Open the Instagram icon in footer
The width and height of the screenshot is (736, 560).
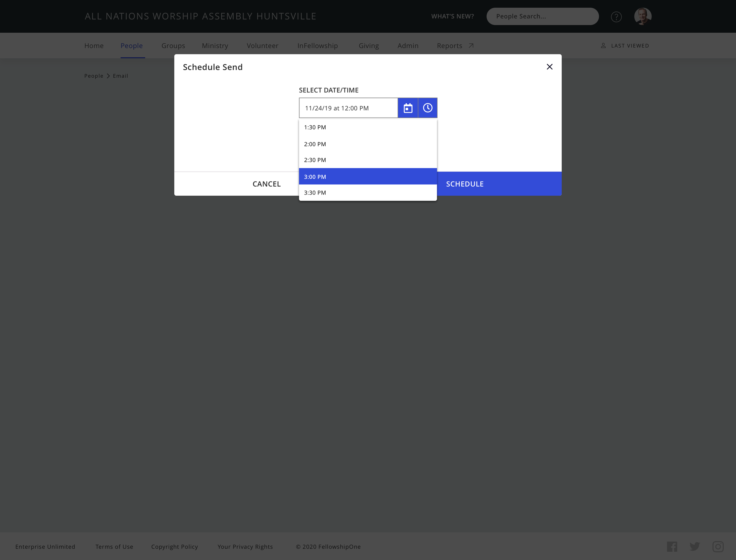tap(718, 546)
